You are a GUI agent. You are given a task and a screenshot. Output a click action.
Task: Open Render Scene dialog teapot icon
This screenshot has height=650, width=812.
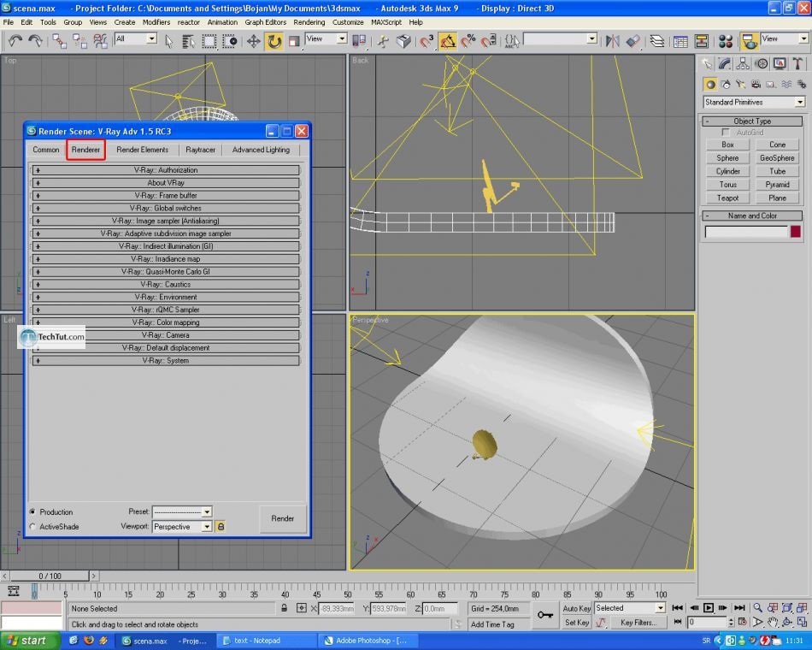748,41
